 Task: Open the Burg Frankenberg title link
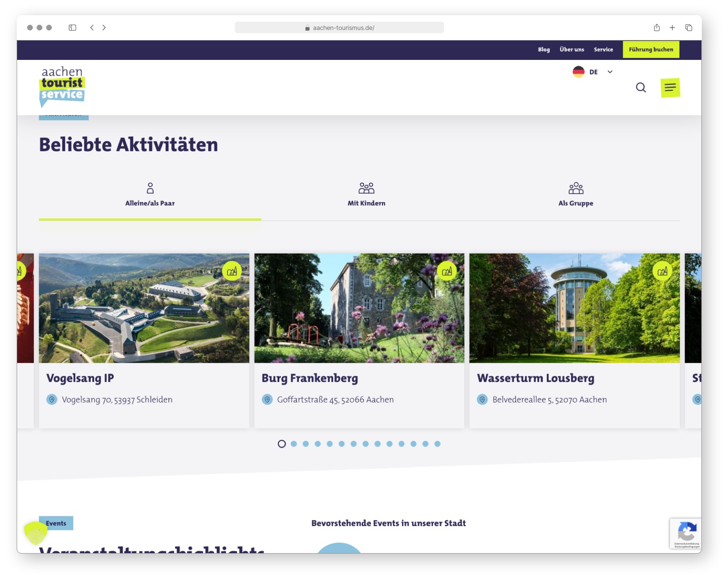click(310, 378)
